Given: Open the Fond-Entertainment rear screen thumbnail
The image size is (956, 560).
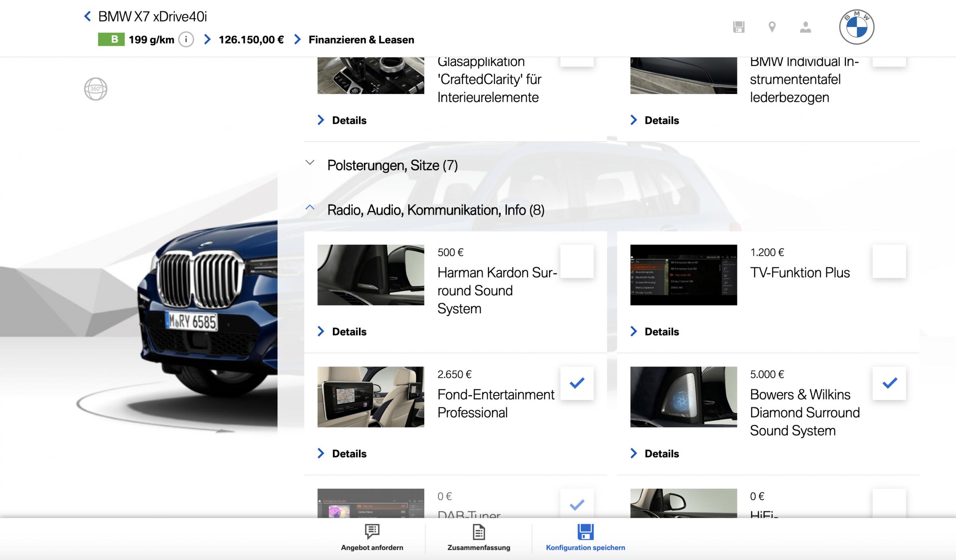Looking at the screenshot, I should (371, 397).
